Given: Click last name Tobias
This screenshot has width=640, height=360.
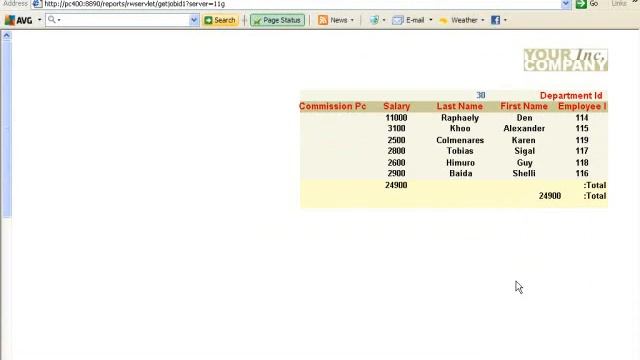Looking at the screenshot, I should tap(460, 151).
